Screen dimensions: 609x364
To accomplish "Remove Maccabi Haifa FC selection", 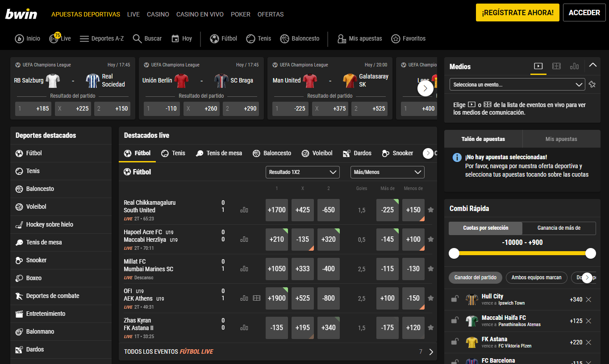I will (x=588, y=321).
